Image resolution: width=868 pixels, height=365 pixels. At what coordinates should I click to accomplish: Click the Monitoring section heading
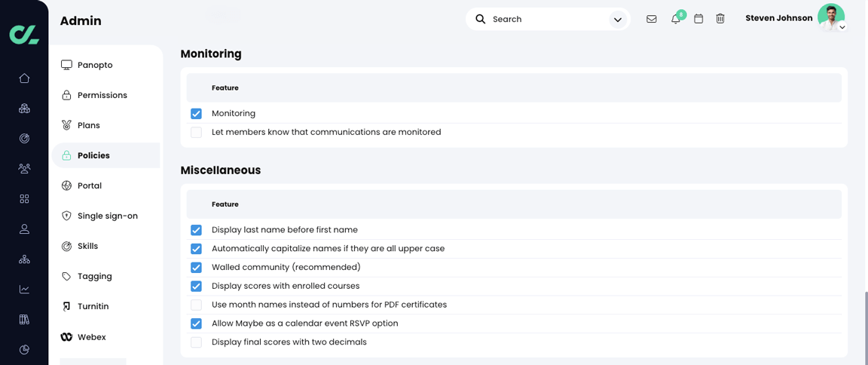pyautogui.click(x=211, y=54)
